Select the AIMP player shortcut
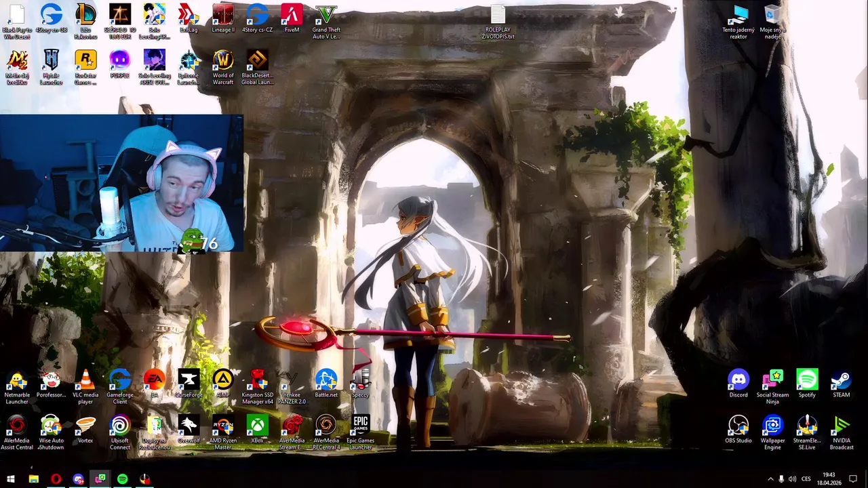 pos(223,384)
